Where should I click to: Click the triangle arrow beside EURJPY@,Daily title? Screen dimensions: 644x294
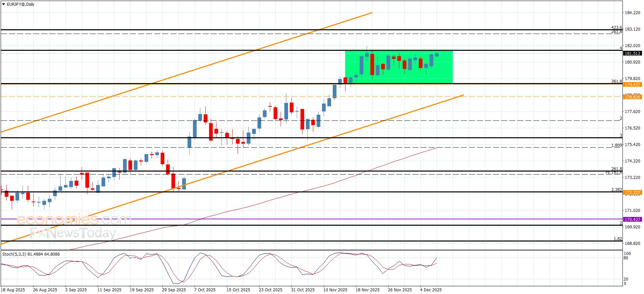click(x=4, y=4)
